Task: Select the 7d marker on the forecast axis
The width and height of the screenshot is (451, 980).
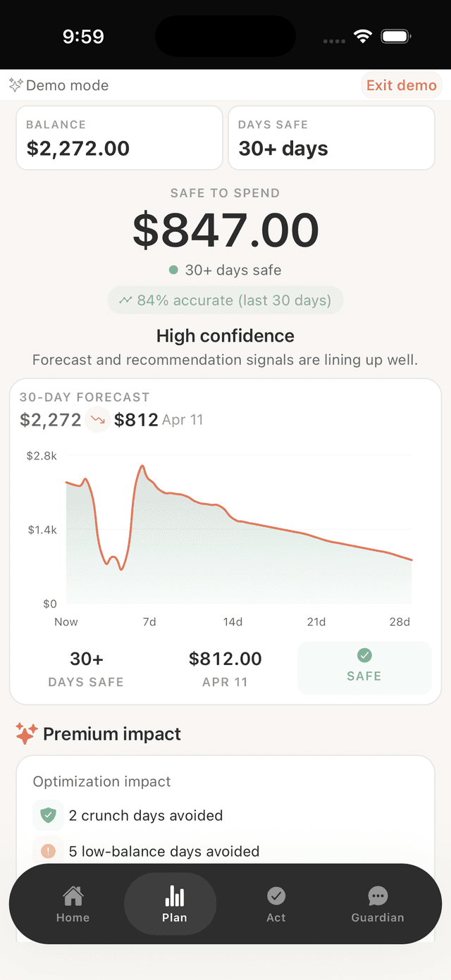Action: 149,622
